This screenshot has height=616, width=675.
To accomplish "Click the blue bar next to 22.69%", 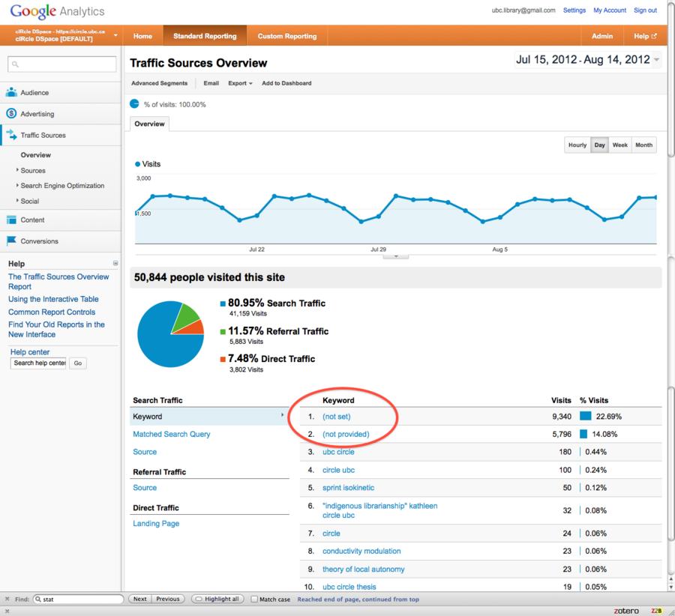I will [585, 416].
